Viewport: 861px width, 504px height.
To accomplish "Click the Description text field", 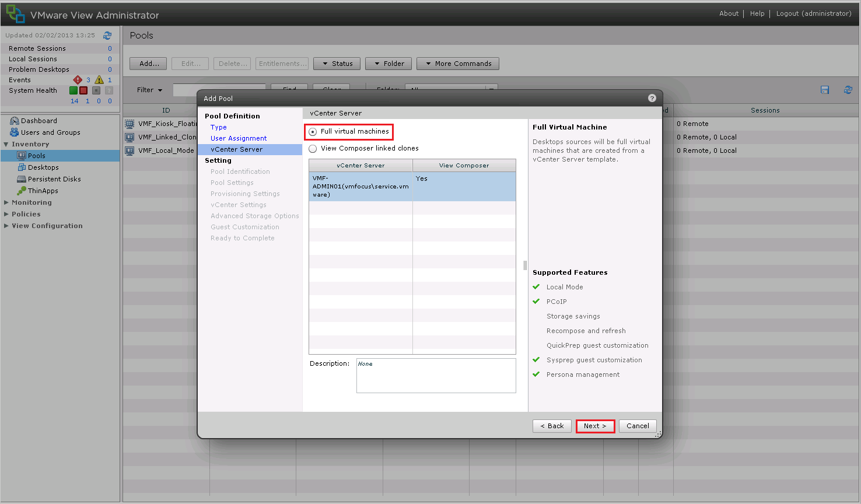I will pyautogui.click(x=436, y=376).
